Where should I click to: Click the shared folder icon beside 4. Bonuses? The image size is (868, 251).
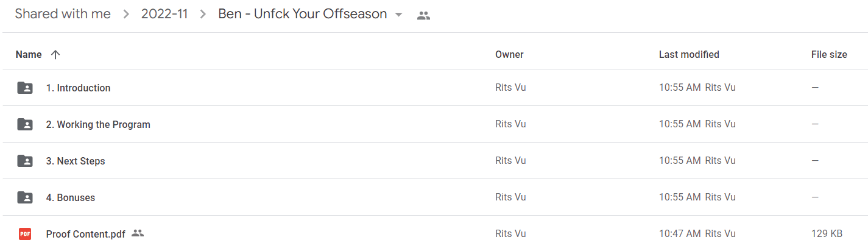coord(25,197)
